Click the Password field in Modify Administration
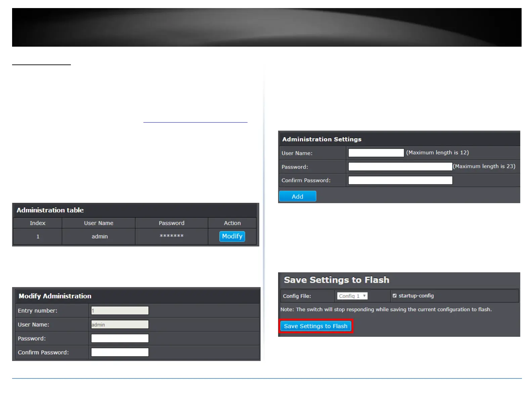The height and width of the screenshot is (411, 532). pos(120,338)
